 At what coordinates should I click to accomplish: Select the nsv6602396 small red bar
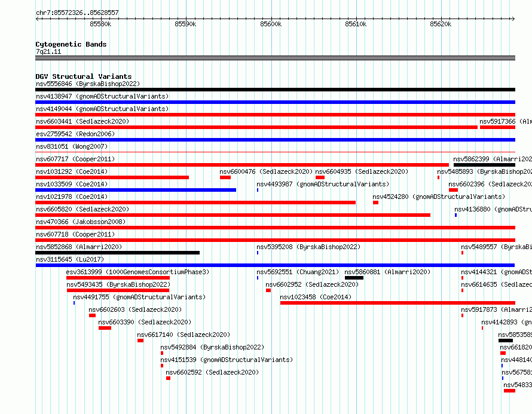click(453, 190)
